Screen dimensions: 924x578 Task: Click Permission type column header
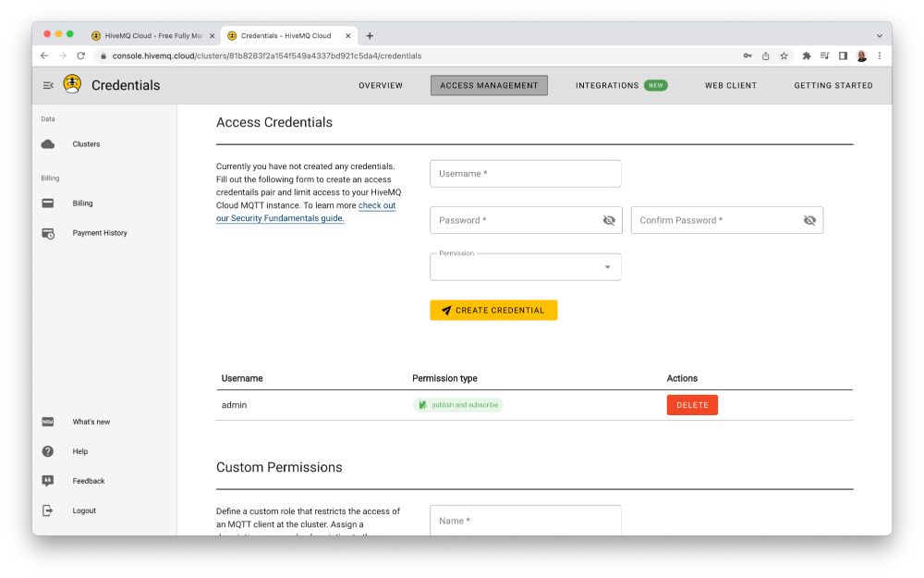click(444, 378)
